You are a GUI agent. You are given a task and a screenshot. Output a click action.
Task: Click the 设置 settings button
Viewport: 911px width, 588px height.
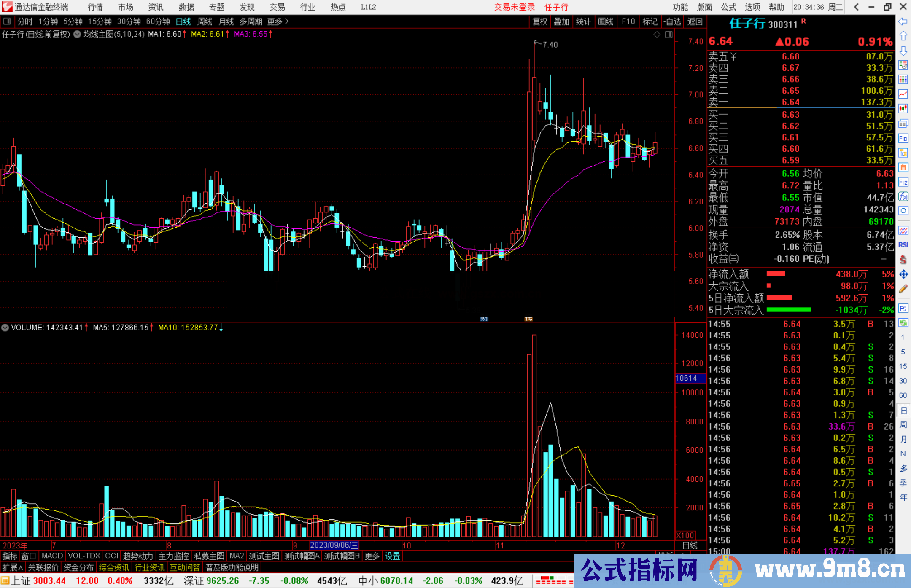(392, 556)
